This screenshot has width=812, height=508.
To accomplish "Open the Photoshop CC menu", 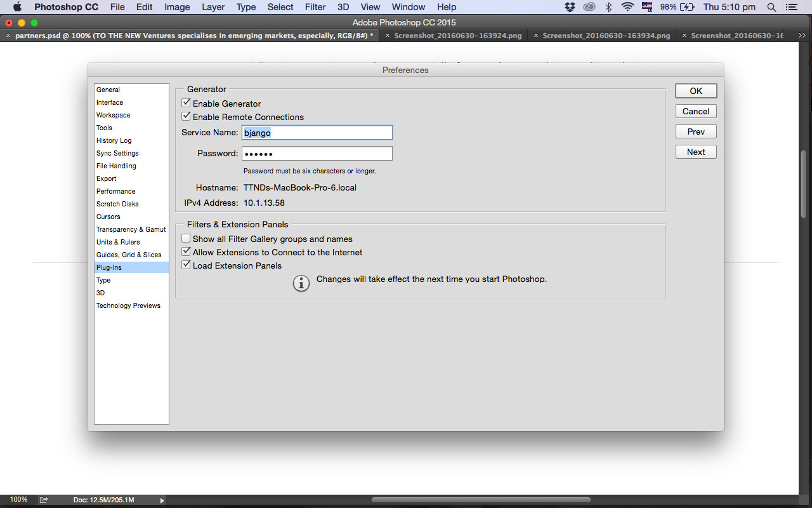I will [x=66, y=7].
